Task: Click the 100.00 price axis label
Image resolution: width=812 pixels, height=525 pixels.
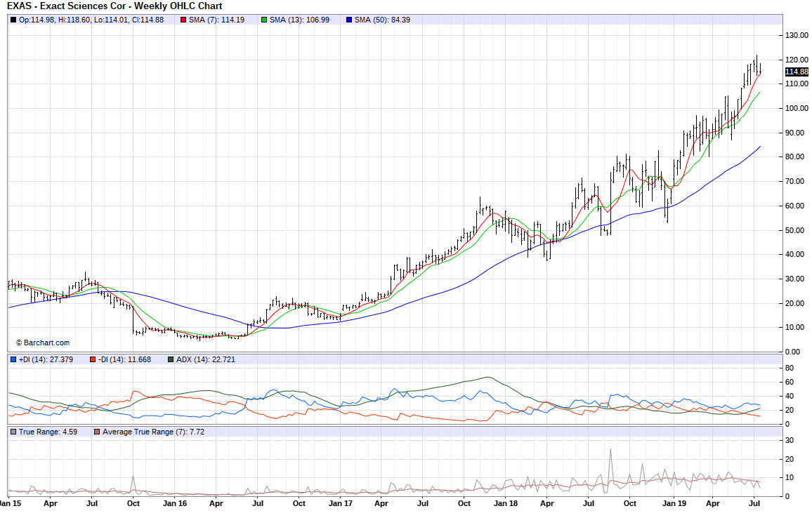Action: click(x=797, y=108)
